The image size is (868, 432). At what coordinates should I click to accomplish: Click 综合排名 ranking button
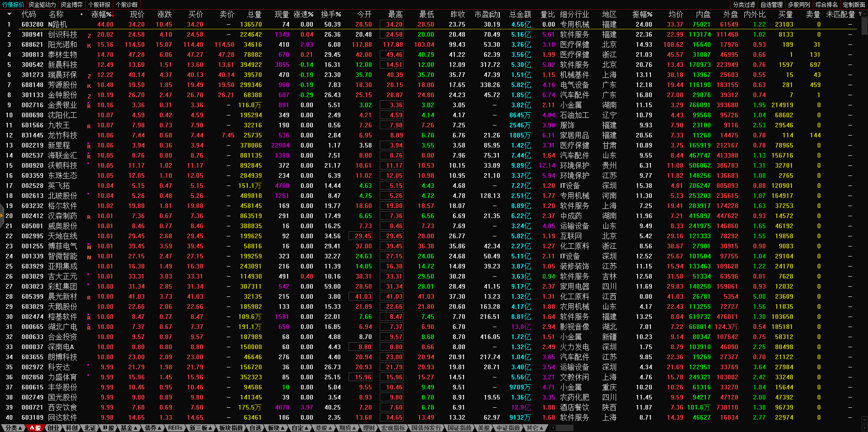click(x=826, y=5)
